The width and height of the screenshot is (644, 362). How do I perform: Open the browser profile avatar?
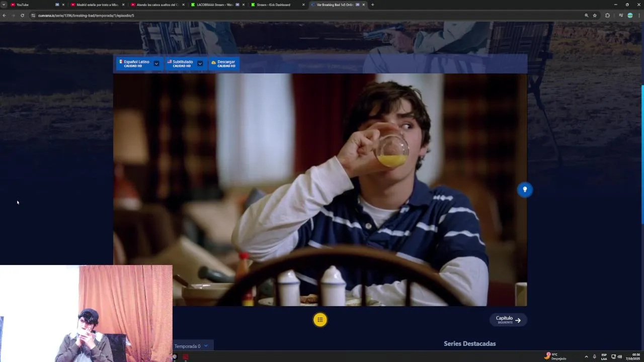click(x=630, y=16)
